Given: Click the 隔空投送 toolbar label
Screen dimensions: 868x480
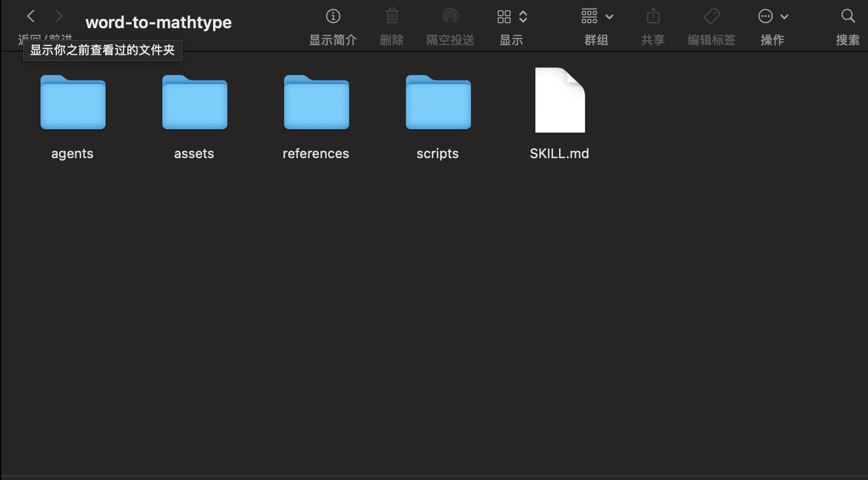Looking at the screenshot, I should [451, 40].
